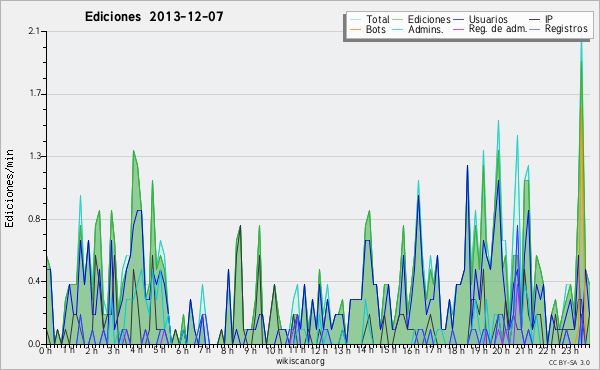
Task: Click the 'wikiscan.org' caption
Action: coord(300,361)
